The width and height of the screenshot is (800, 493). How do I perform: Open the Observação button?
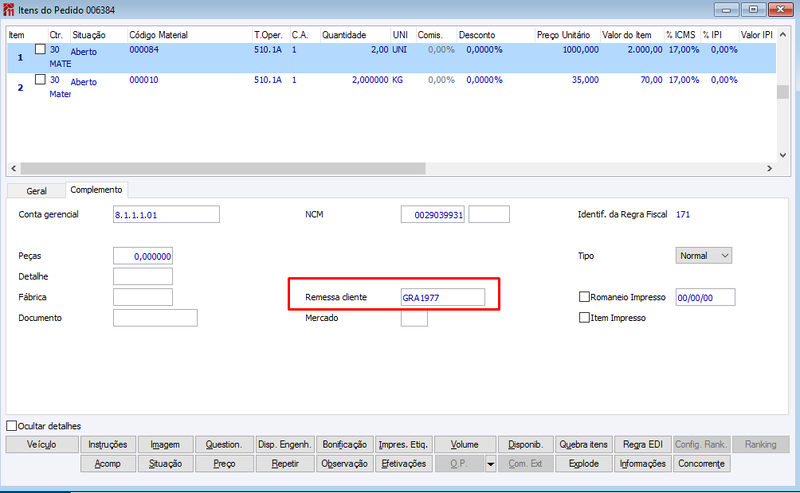(x=345, y=464)
